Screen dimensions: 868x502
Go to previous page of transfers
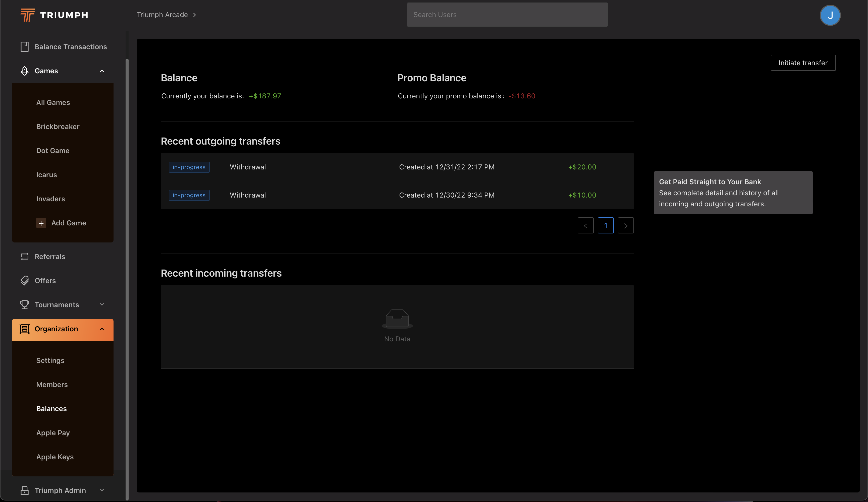pos(585,225)
